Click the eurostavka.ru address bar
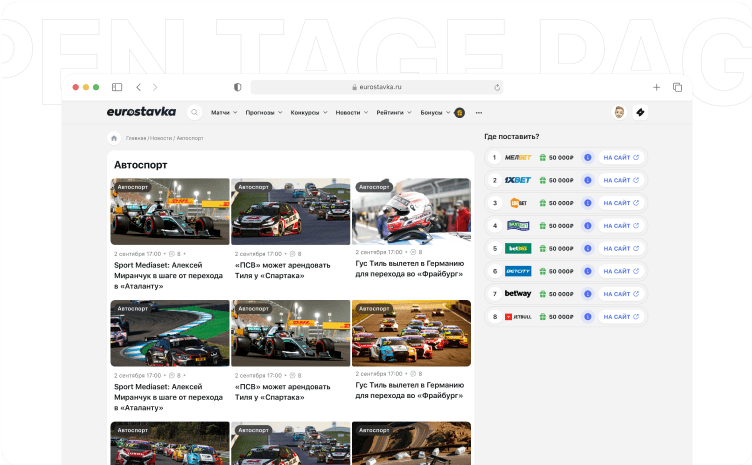This screenshot has height=465, width=752. point(376,87)
